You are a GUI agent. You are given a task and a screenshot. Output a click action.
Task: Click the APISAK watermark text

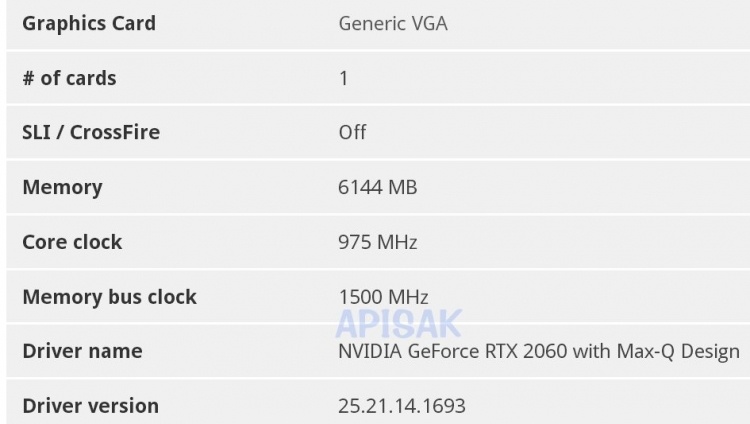coord(398,322)
